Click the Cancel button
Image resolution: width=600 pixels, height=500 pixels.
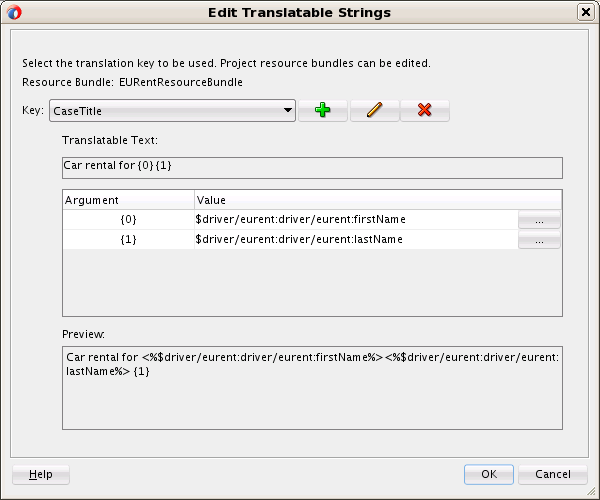553,474
